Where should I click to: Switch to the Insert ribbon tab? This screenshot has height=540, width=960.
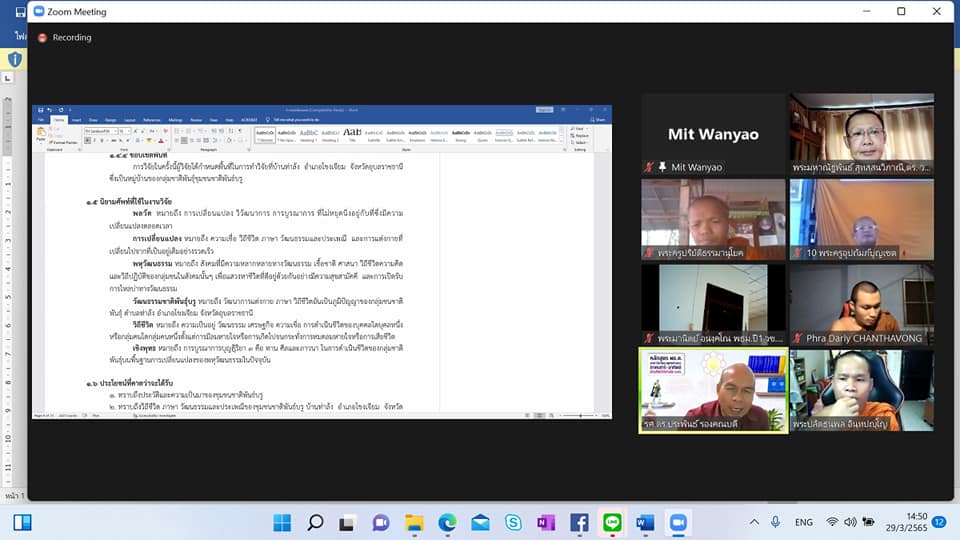(x=77, y=120)
